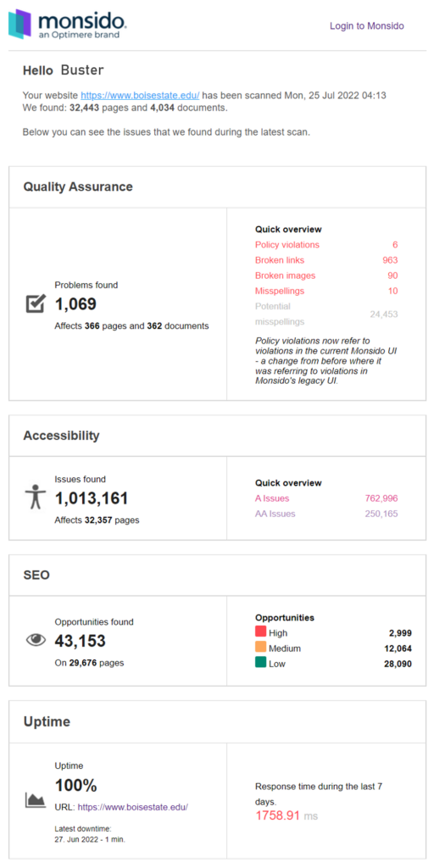Click the Accessibility section heading
Image resolution: width=434 pixels, height=868 pixels.
61,436
